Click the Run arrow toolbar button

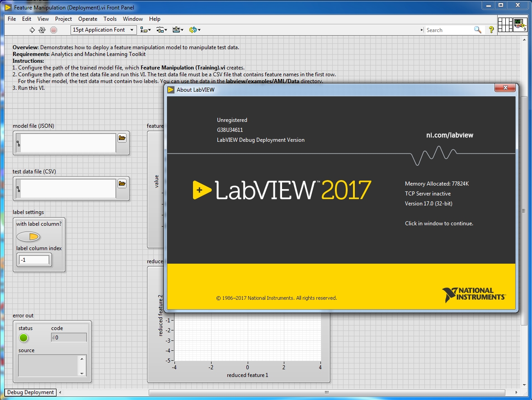point(32,30)
